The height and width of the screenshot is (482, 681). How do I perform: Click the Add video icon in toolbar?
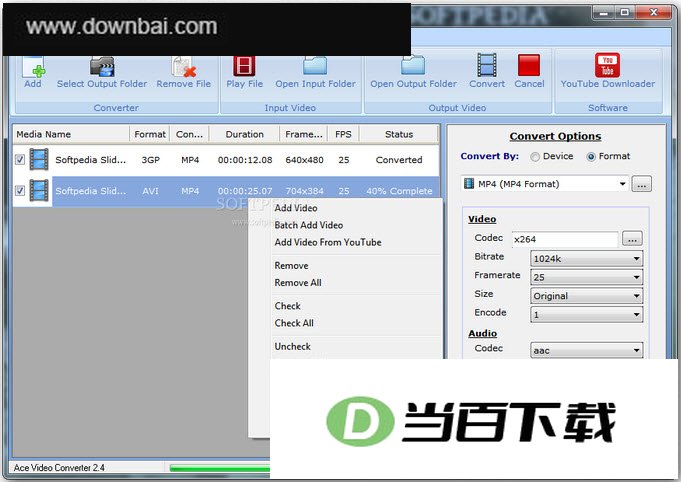(33, 67)
